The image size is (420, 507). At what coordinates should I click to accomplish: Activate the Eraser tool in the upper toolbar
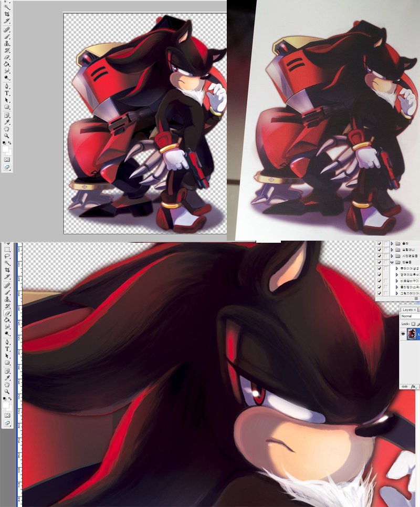[7, 57]
